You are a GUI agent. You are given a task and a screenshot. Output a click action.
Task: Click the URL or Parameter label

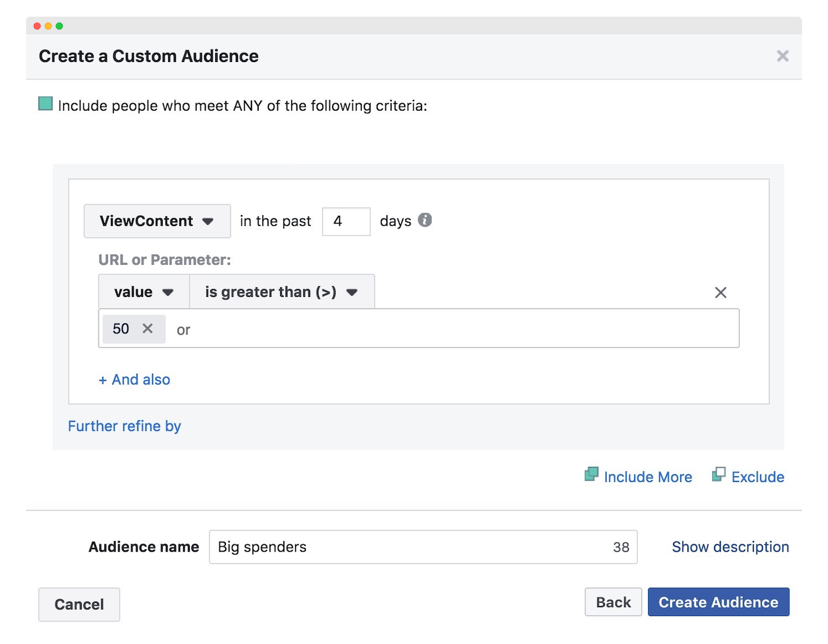165,260
